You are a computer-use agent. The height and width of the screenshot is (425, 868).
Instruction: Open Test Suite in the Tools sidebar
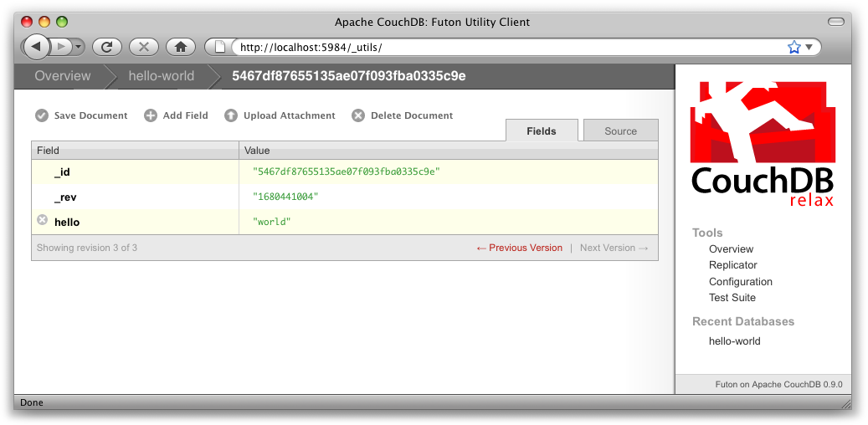(x=732, y=298)
